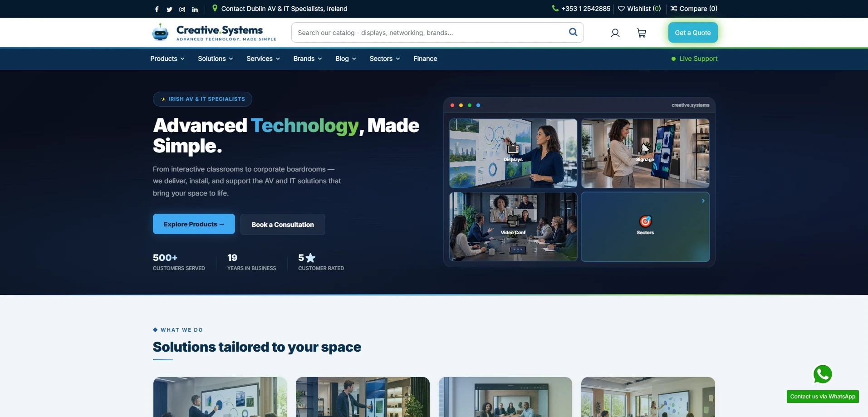Viewport: 868px width, 417px height.
Task: Click the arrow on the Sectors tile
Action: [703, 201]
